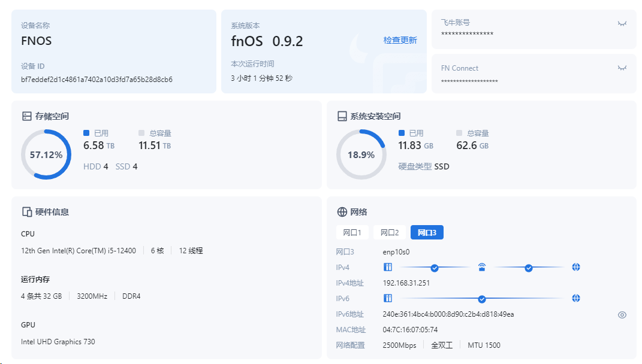
Task: Select the 网口2 network tab
Action: point(390,232)
